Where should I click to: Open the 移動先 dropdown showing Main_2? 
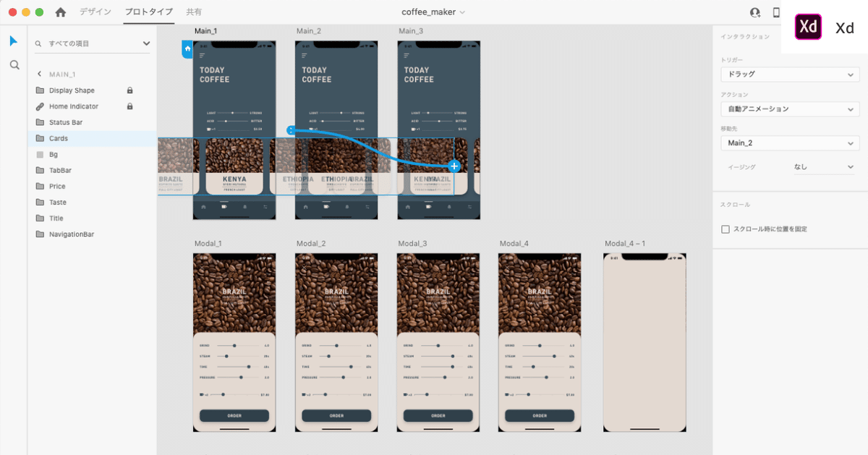point(790,143)
